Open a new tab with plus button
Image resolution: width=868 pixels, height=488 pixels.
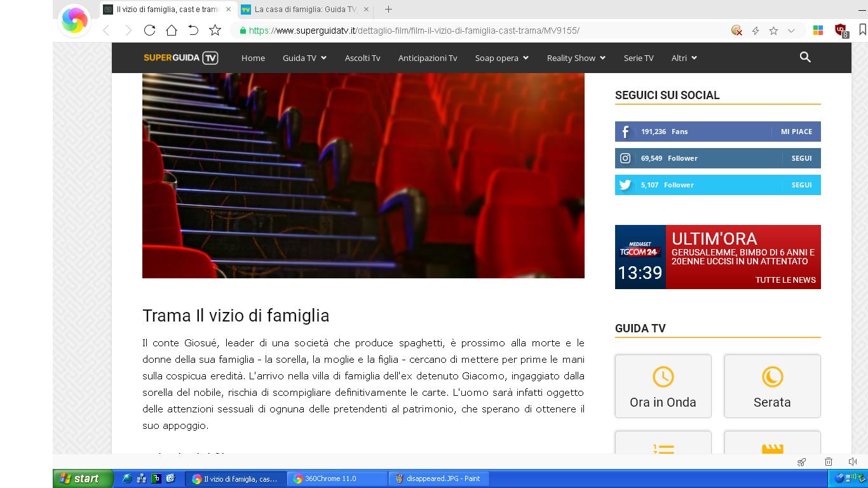[388, 10]
